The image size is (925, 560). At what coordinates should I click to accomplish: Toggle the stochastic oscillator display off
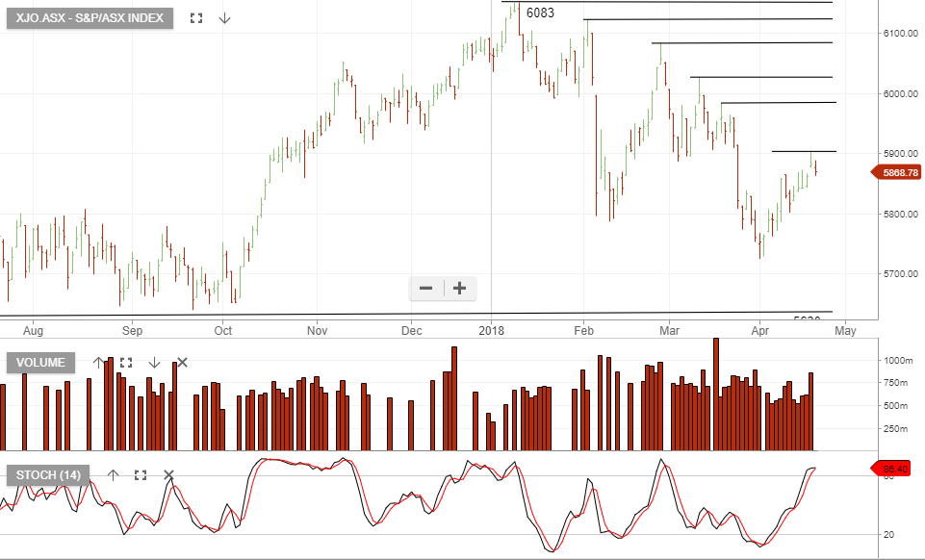(168, 474)
